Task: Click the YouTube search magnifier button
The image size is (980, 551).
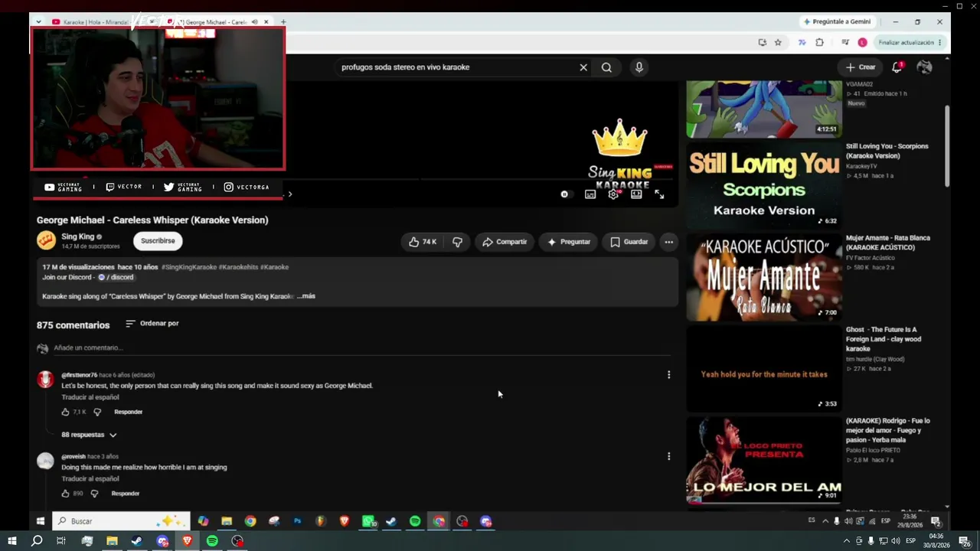Action: pyautogui.click(x=606, y=67)
